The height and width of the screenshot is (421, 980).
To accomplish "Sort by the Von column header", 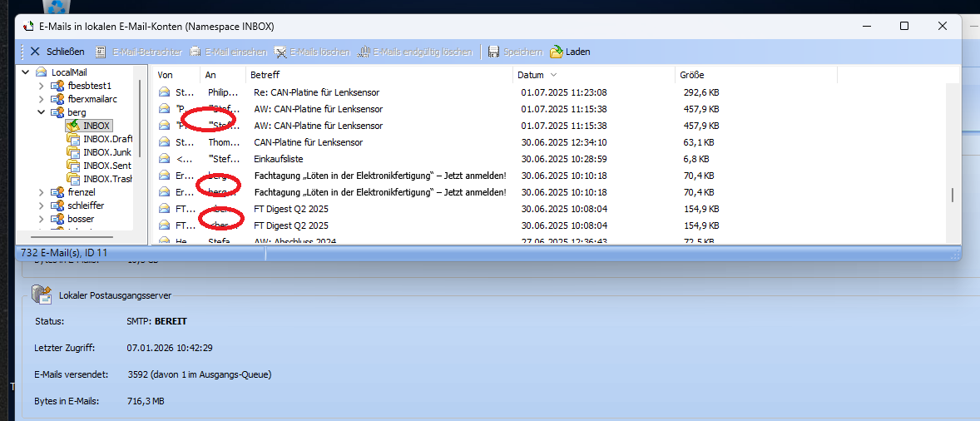I will [176, 75].
